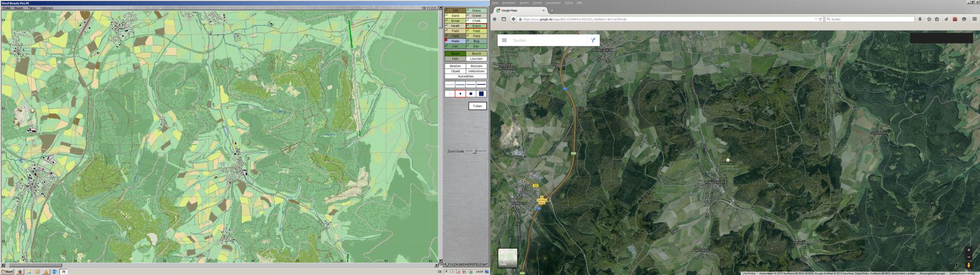Image resolution: width=980 pixels, height=275 pixels.
Task: Select the Water terrain color swatch
Action: (x=455, y=41)
